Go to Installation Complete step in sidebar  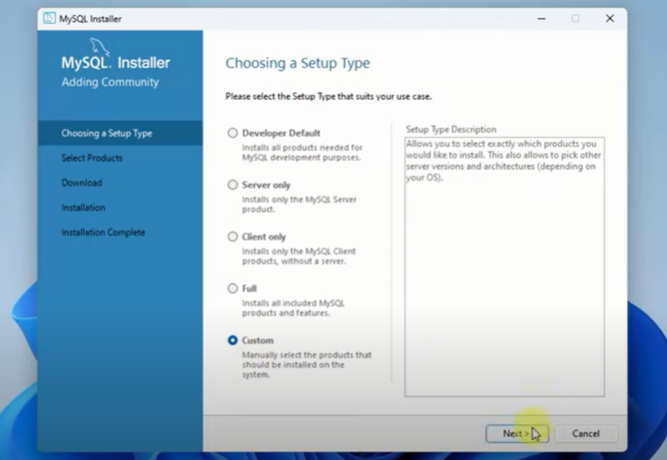pos(103,232)
